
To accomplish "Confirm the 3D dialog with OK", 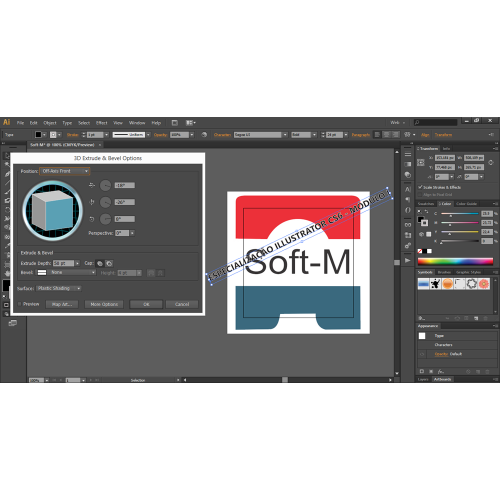I will (146, 304).
